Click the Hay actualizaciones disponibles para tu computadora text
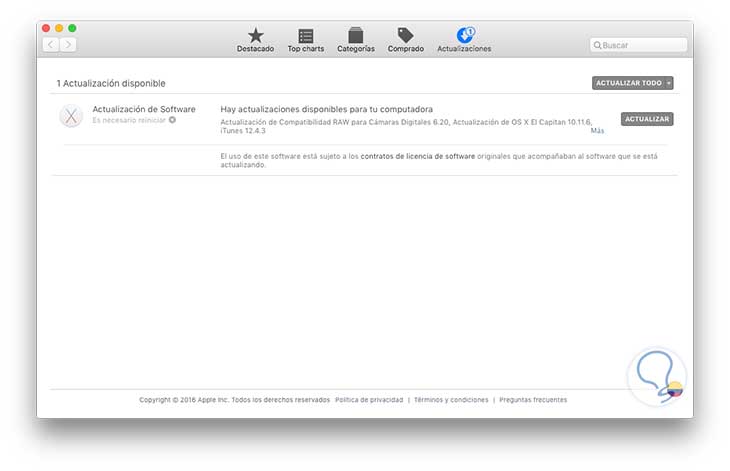This screenshot has width=730, height=471. [x=326, y=109]
